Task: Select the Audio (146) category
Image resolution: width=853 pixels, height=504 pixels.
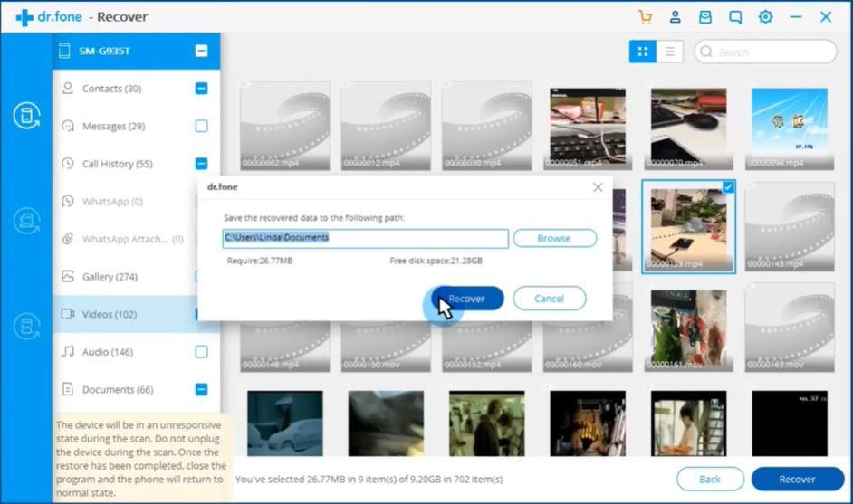Action: coord(137,352)
